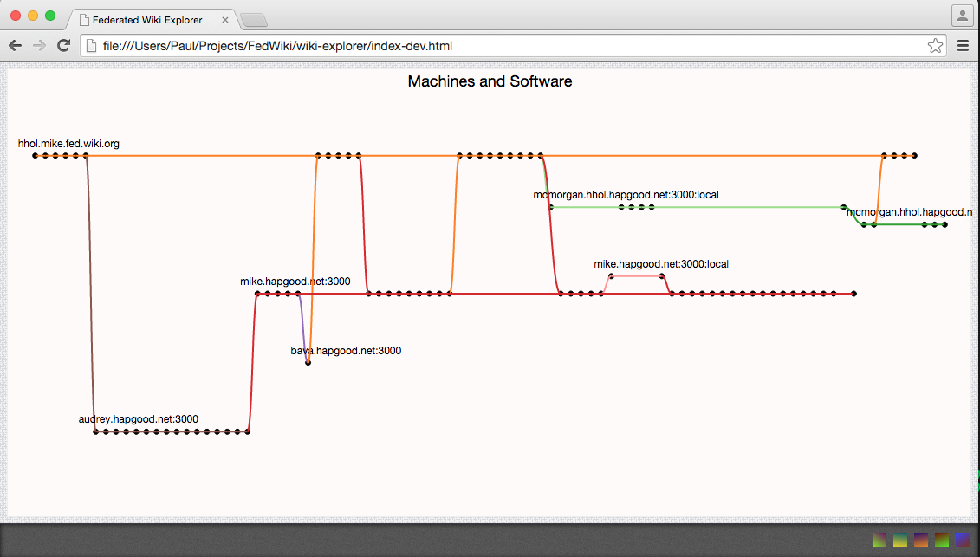The image size is (980, 557).
Task: Select the bava.hapgood.net:3000 node dot
Action: tap(308, 363)
